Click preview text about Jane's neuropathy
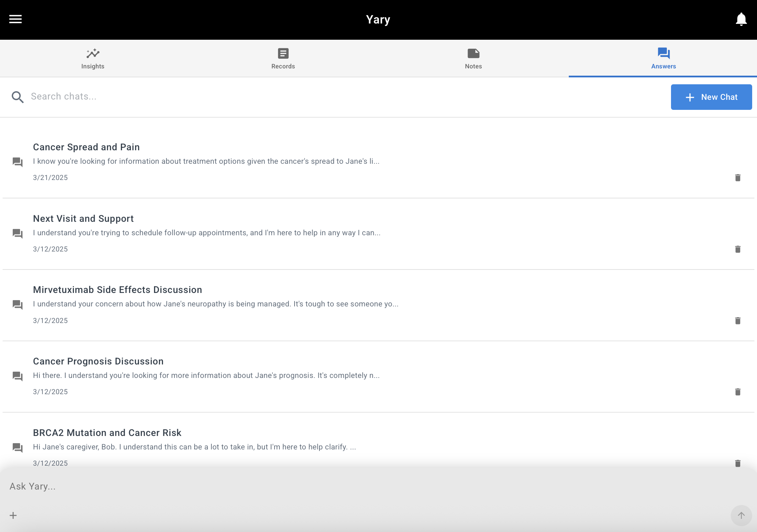Image resolution: width=757 pixels, height=532 pixels. tap(215, 304)
